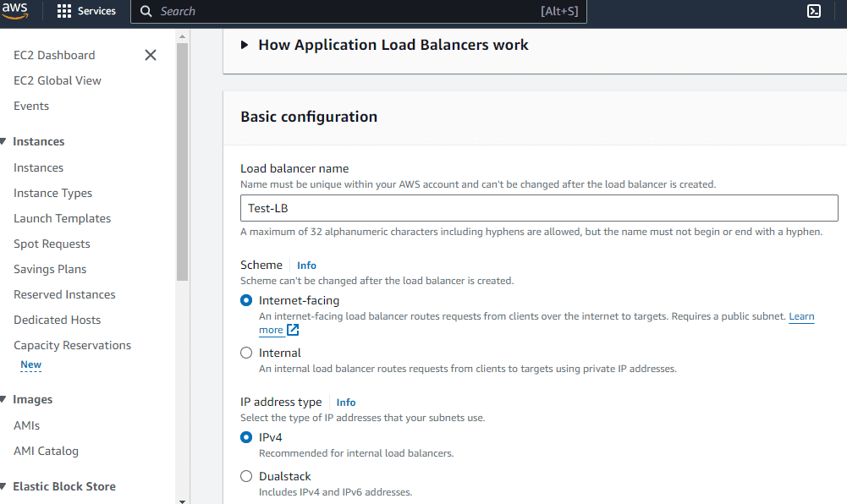The height and width of the screenshot is (504, 847).
Task: Go to Launch Templates page
Action: click(62, 218)
